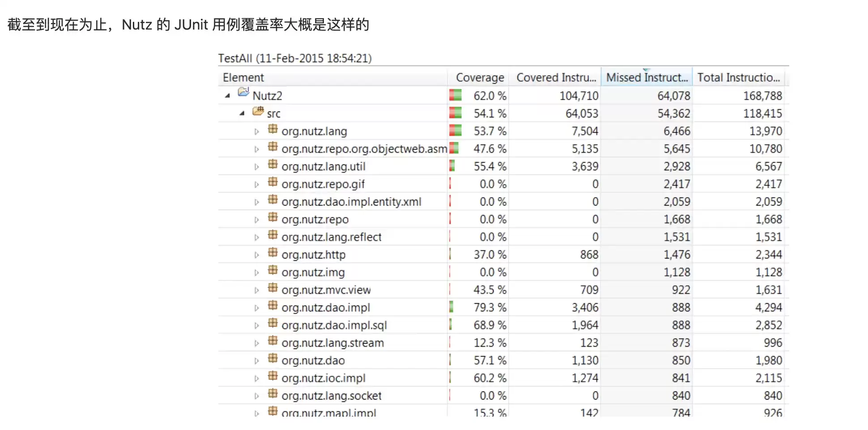Click the org.nutz.dao.impl package icon
The image size is (868, 430).
pyautogui.click(x=273, y=305)
